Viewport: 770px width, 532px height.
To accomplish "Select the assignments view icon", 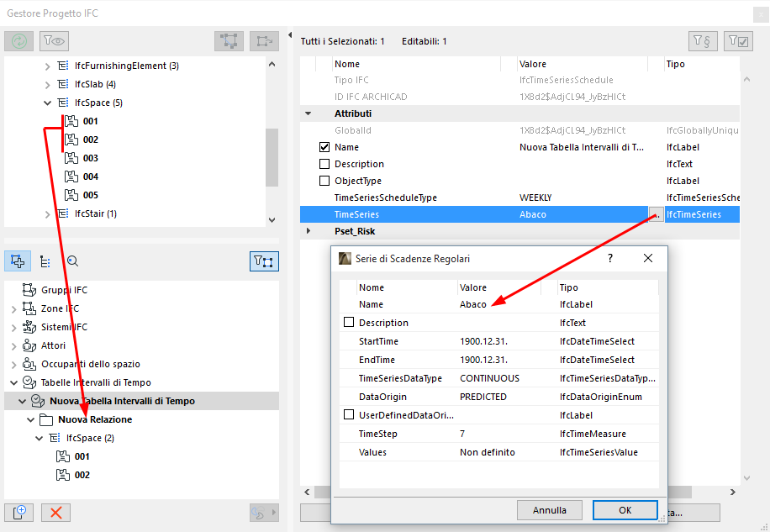I will [x=18, y=261].
